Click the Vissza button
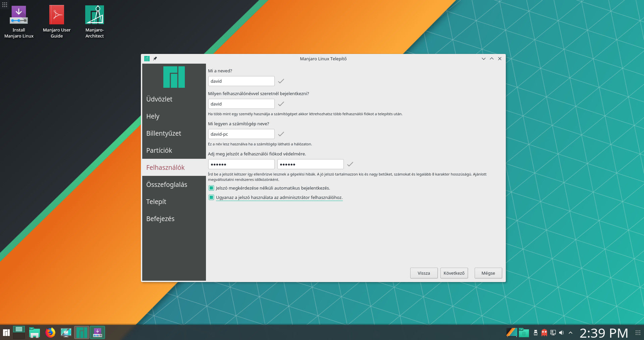The height and width of the screenshot is (340, 644). [x=424, y=273]
